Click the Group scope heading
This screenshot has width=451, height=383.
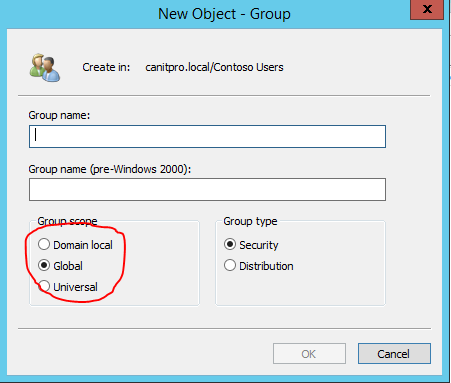tap(67, 221)
